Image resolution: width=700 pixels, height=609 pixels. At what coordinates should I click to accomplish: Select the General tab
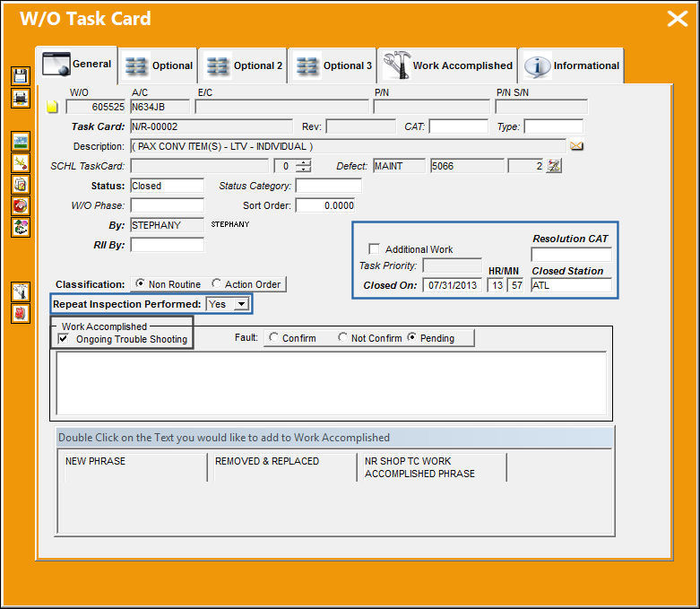coord(77,65)
